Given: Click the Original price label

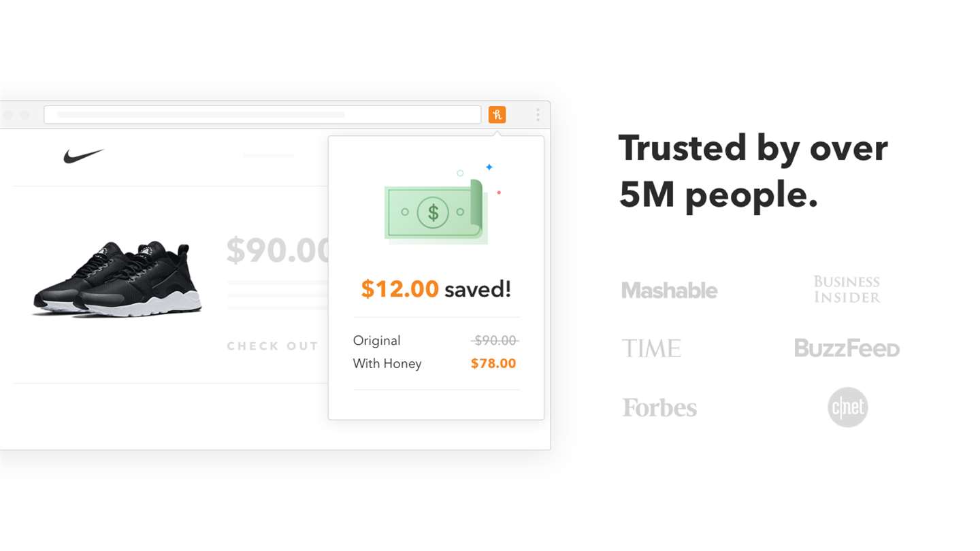Looking at the screenshot, I should point(376,340).
